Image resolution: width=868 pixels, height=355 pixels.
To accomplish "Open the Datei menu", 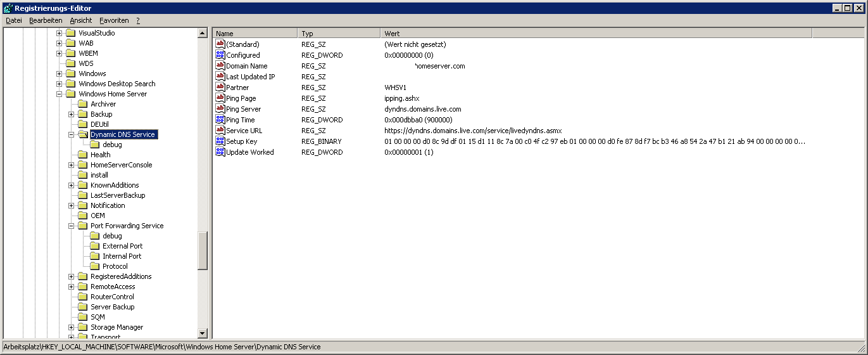I will (14, 20).
